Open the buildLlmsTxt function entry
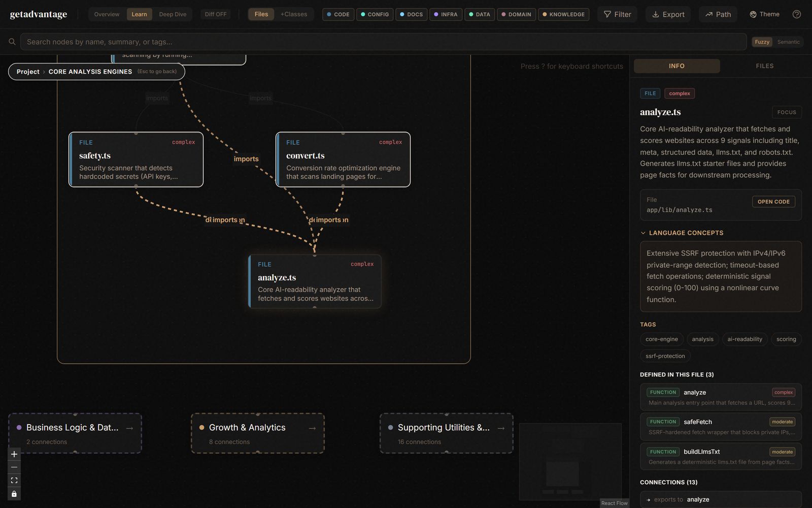The width and height of the screenshot is (812, 508). coord(721,456)
